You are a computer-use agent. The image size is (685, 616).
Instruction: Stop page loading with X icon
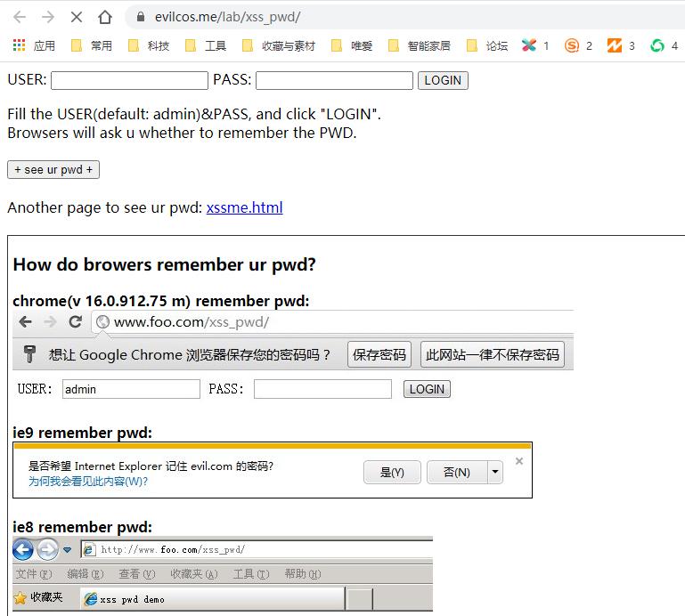tap(77, 17)
